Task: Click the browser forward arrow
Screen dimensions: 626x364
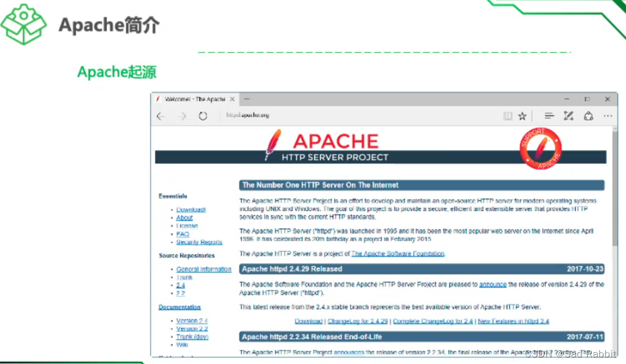Action: tap(182, 116)
